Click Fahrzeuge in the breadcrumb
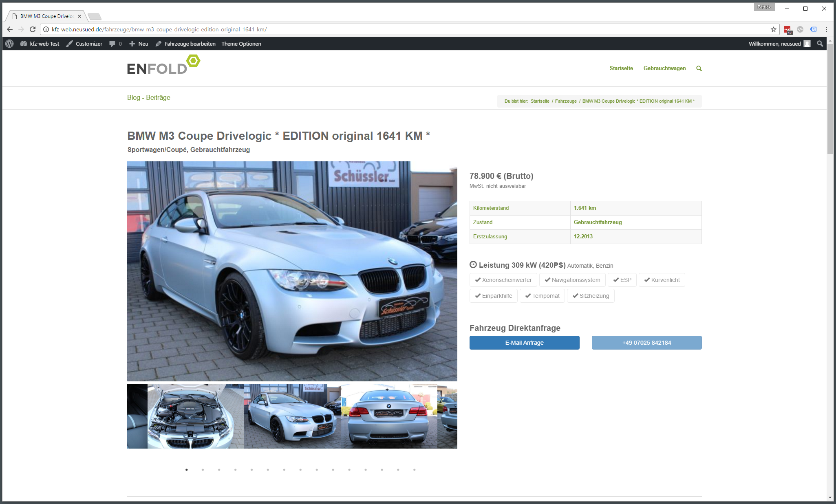Image resolution: width=836 pixels, height=504 pixels. tap(566, 101)
